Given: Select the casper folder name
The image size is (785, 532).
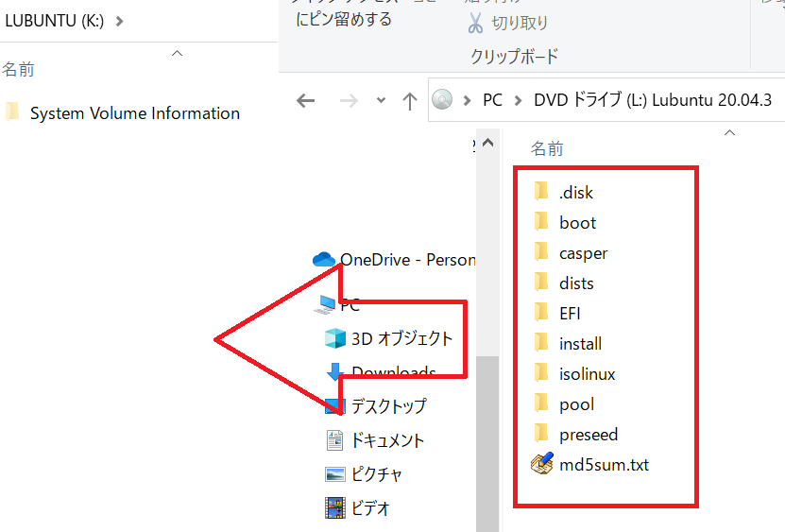Looking at the screenshot, I should 583,253.
